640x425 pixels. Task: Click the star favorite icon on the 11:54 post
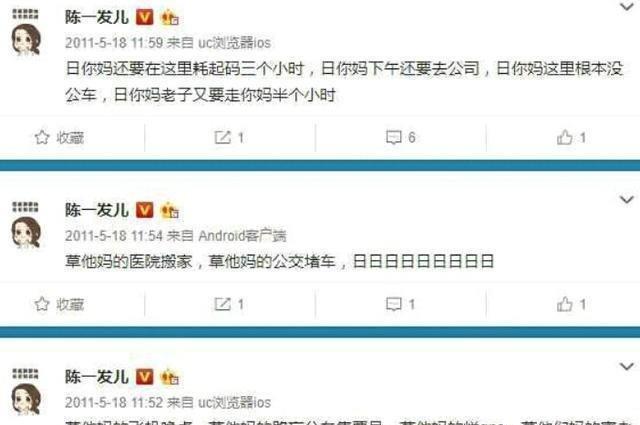click(42, 304)
